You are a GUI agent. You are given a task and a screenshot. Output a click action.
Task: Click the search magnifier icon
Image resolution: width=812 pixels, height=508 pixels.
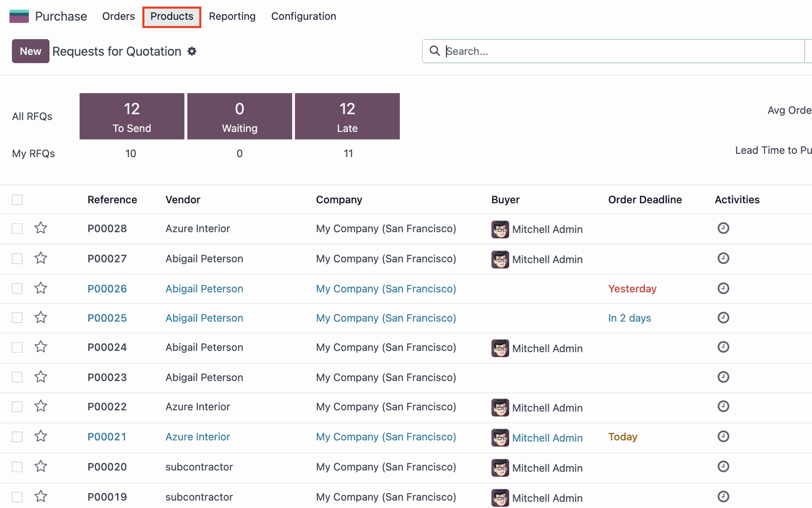pyautogui.click(x=434, y=51)
